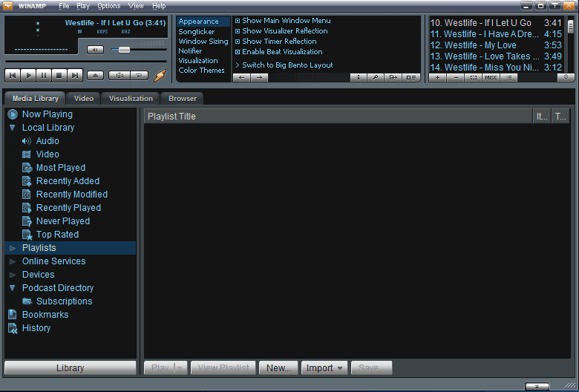Collapse the Podcast Directory node
The width and height of the screenshot is (579, 392).
[13, 288]
